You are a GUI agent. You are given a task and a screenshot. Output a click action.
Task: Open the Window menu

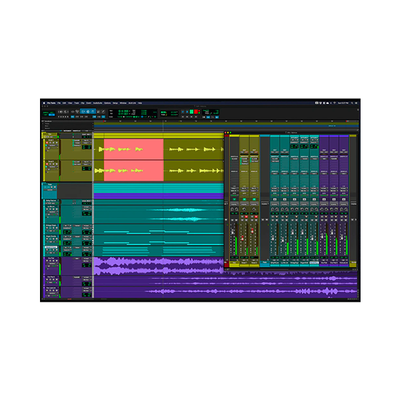123,103
